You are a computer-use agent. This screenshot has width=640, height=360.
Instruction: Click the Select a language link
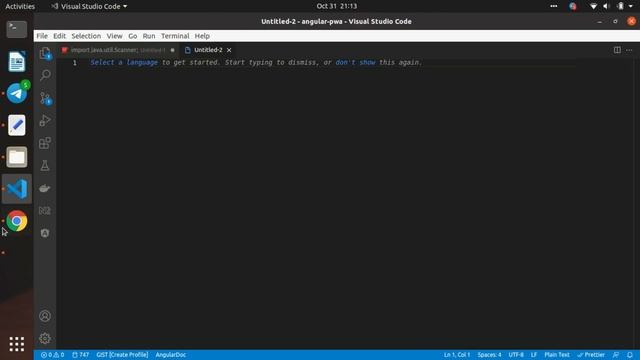(124, 62)
